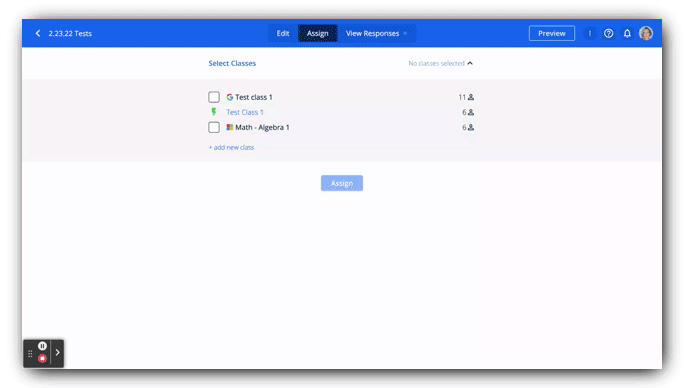Click the Math - Algebra 1 class name
The image size is (684, 388).
262,127
